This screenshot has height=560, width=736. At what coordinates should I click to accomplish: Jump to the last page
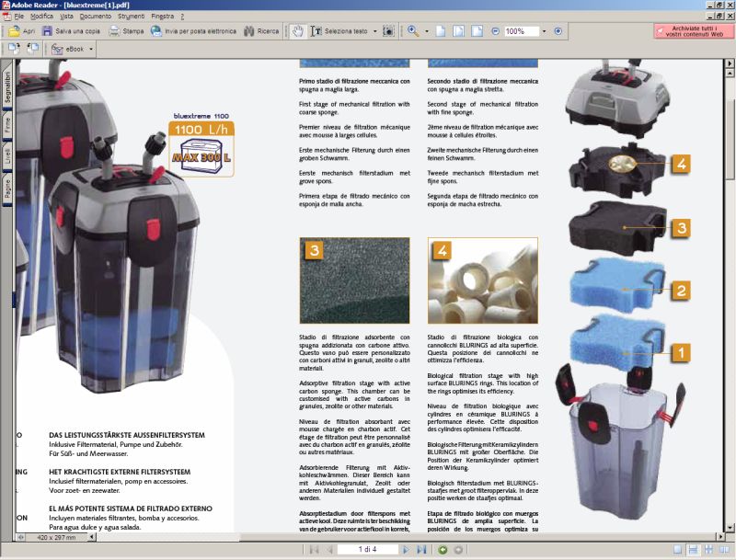tap(421, 549)
